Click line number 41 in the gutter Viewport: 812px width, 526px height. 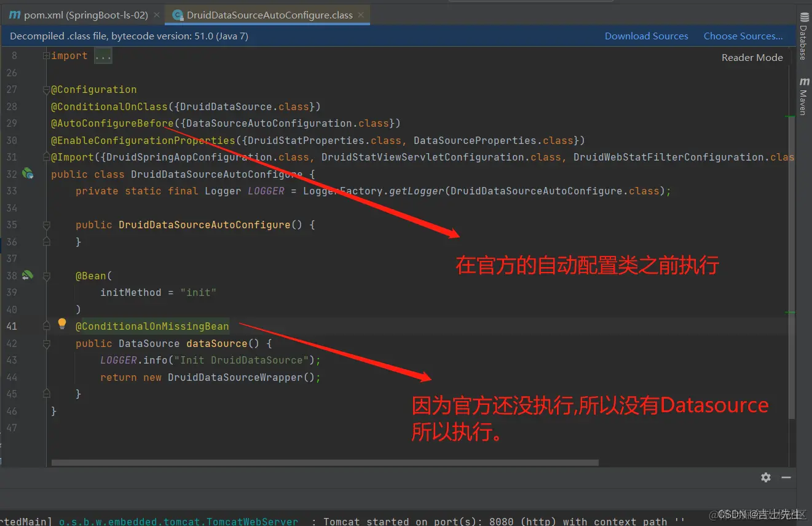coord(12,326)
